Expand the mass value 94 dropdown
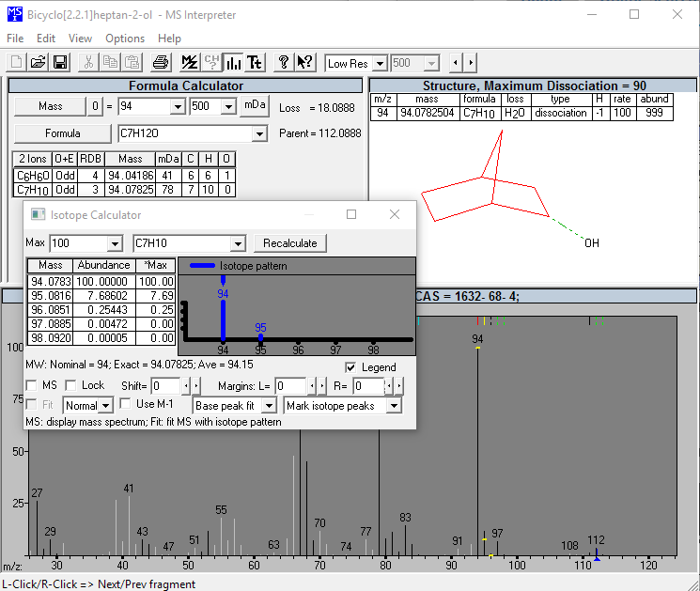 tap(178, 107)
